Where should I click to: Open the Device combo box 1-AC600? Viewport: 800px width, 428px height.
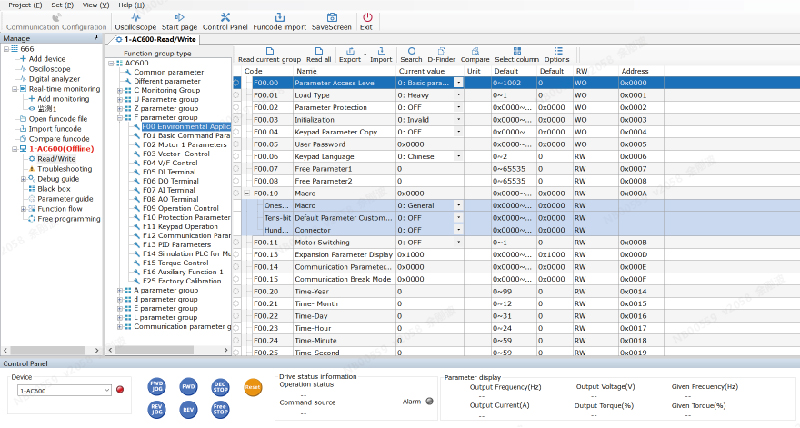point(64,390)
